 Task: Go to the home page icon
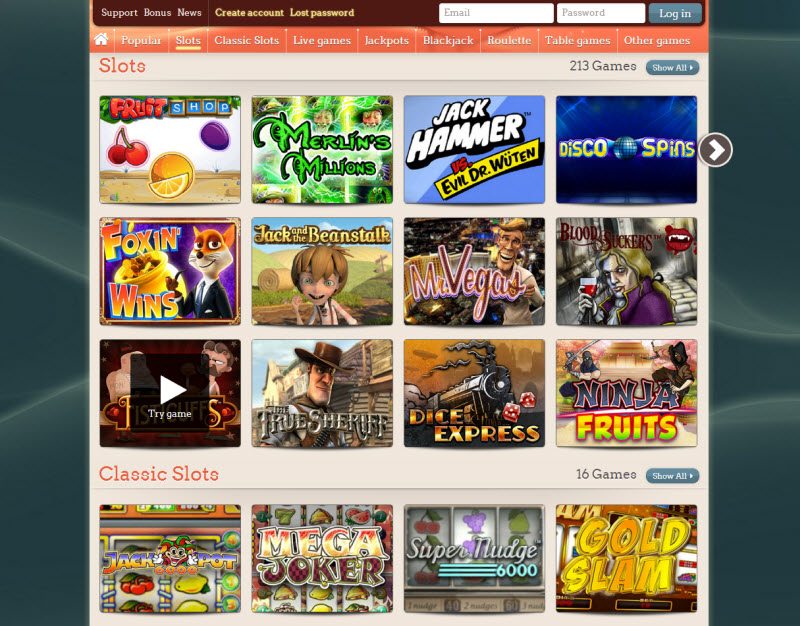click(101, 40)
